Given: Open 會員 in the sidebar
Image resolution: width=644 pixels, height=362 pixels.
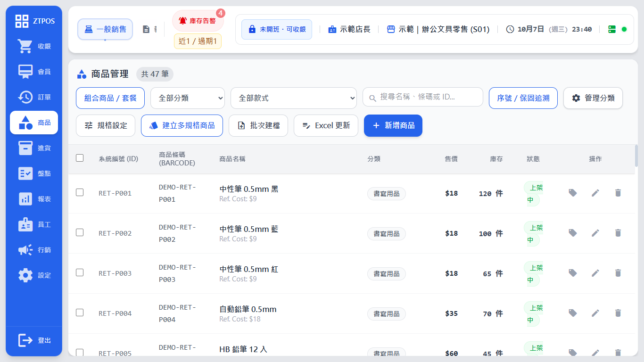Looking at the screenshot, I should [x=34, y=72].
